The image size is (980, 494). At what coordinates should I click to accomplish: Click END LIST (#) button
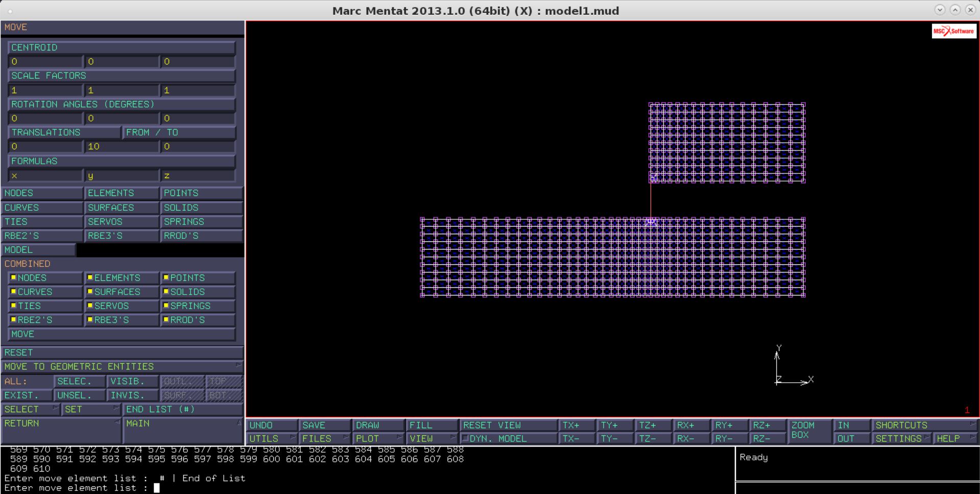coord(183,409)
